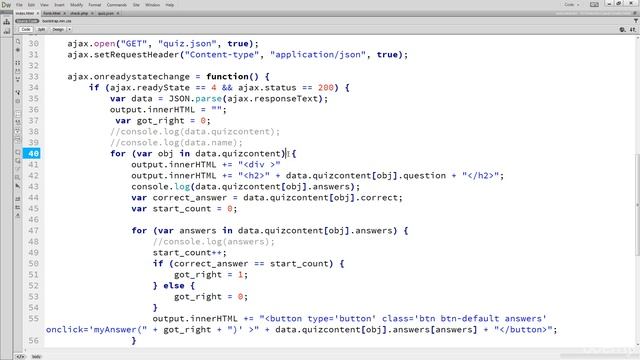640x360 pixels.
Task: Toggle Highlight Invalid Code option
Action: click(18, 122)
